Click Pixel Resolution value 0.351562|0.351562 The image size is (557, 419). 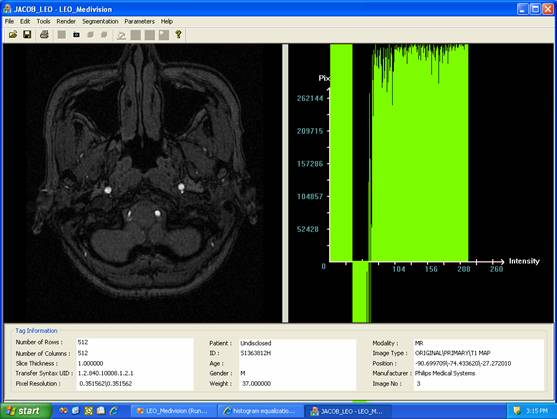point(106,383)
